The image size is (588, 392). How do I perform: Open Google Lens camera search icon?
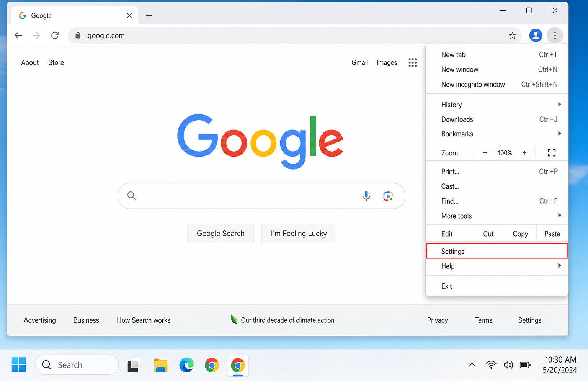[388, 196]
